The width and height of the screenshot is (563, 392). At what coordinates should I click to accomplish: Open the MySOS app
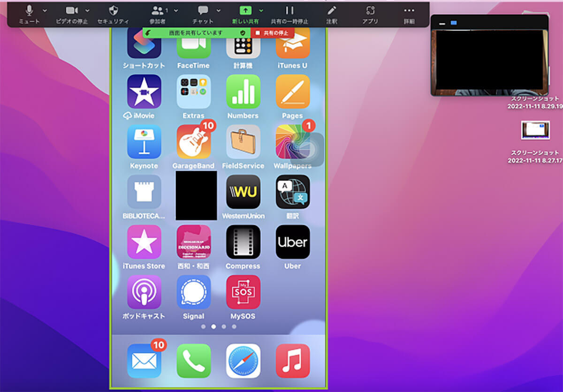243,292
